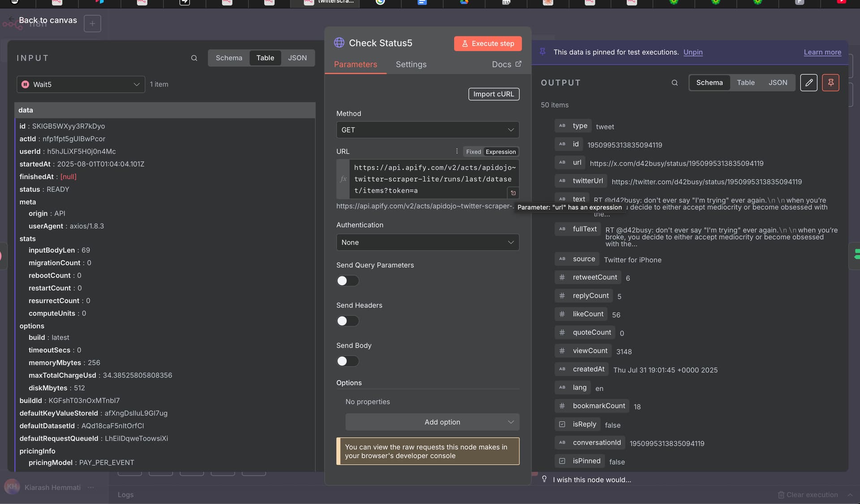Toggle Send Body switch
Screen dimensions: 860x504
click(348, 361)
